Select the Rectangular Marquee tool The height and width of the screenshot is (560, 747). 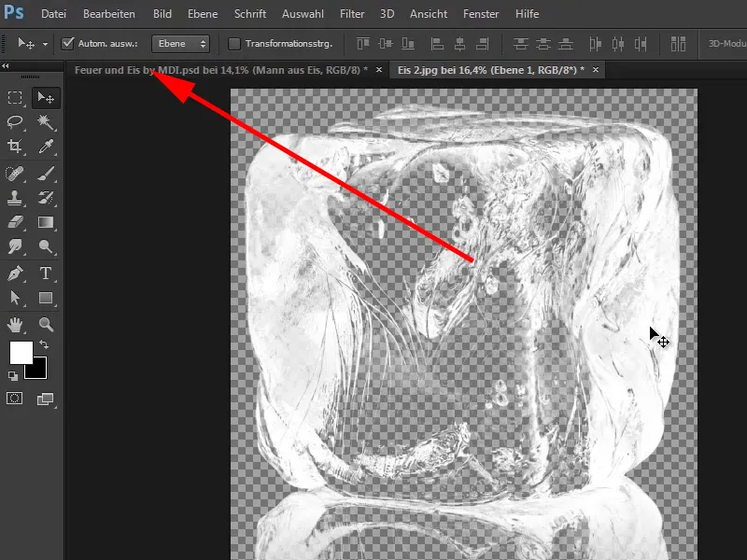click(15, 98)
